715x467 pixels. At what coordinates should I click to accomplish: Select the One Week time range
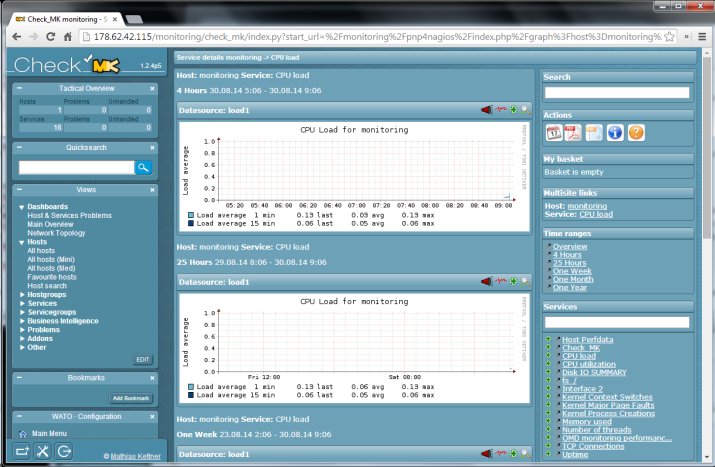(572, 271)
